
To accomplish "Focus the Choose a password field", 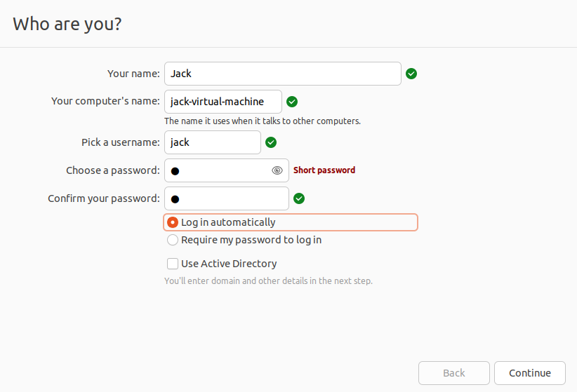I will click(218, 170).
